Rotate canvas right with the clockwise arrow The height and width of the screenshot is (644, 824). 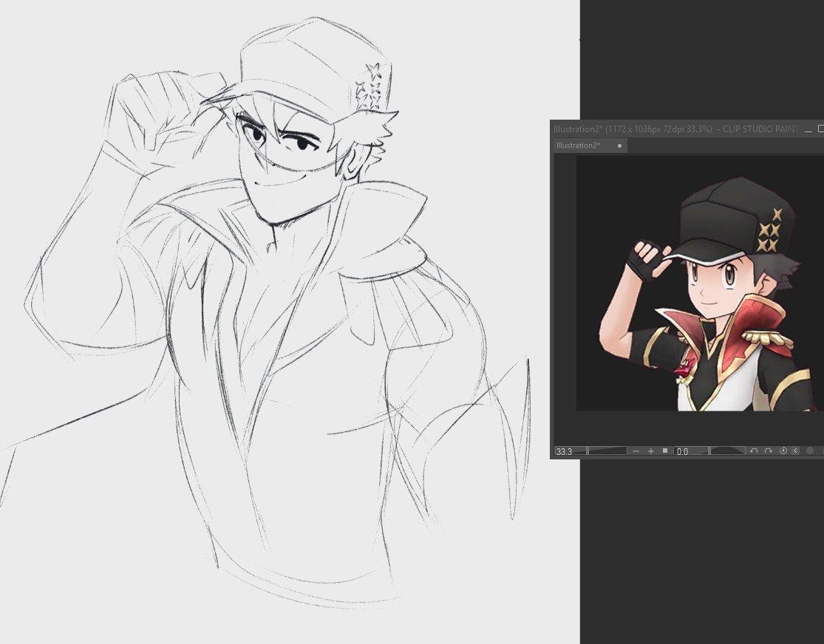tap(768, 451)
